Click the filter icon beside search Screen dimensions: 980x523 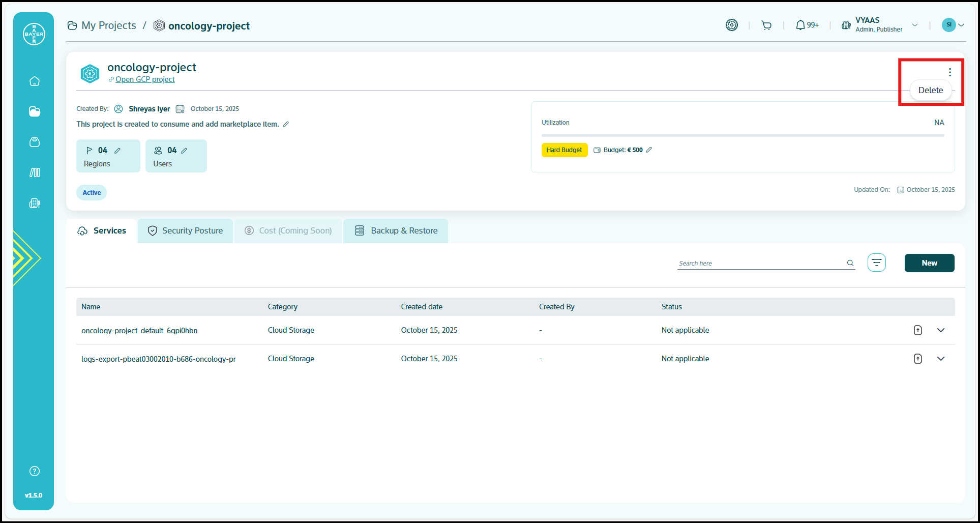(x=876, y=263)
